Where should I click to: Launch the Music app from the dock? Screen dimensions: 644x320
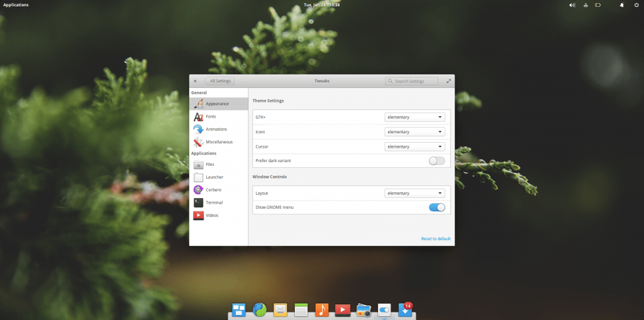click(321, 309)
